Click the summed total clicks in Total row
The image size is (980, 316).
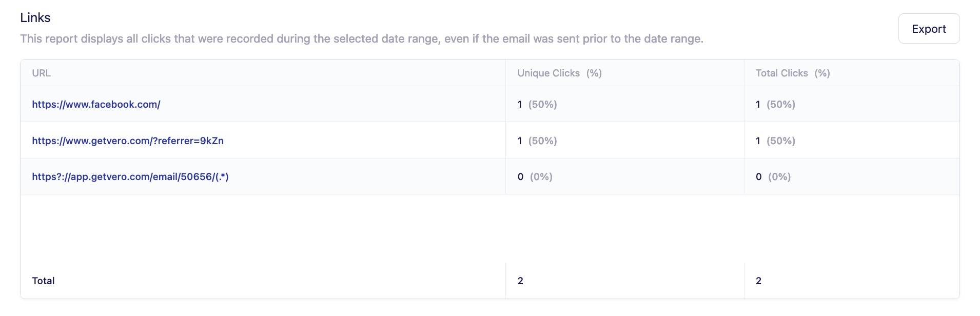758,281
